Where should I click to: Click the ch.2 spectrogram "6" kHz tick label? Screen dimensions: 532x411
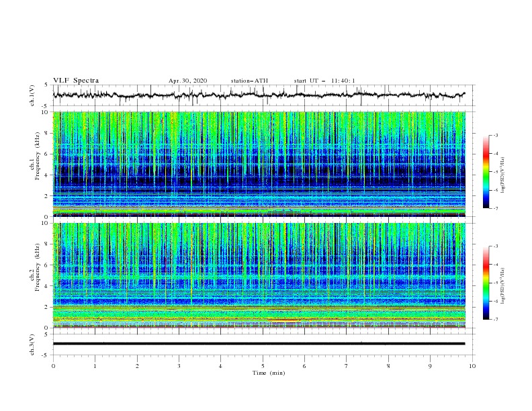pos(47,265)
